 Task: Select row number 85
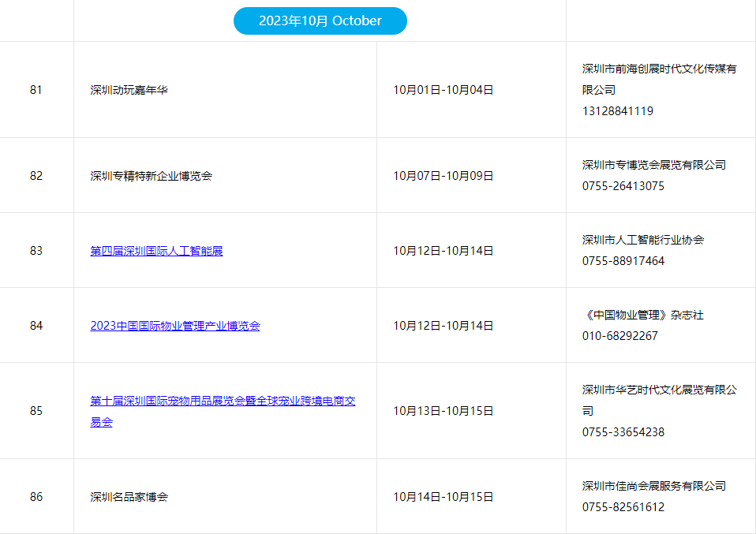click(36, 411)
